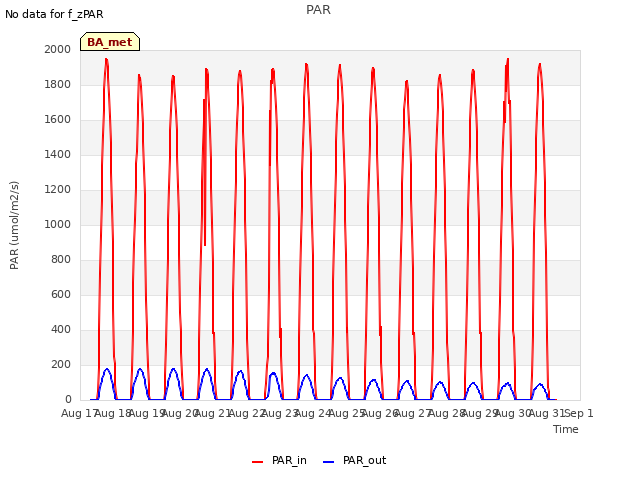Click the 1600 y-axis tick label

click(x=58, y=120)
